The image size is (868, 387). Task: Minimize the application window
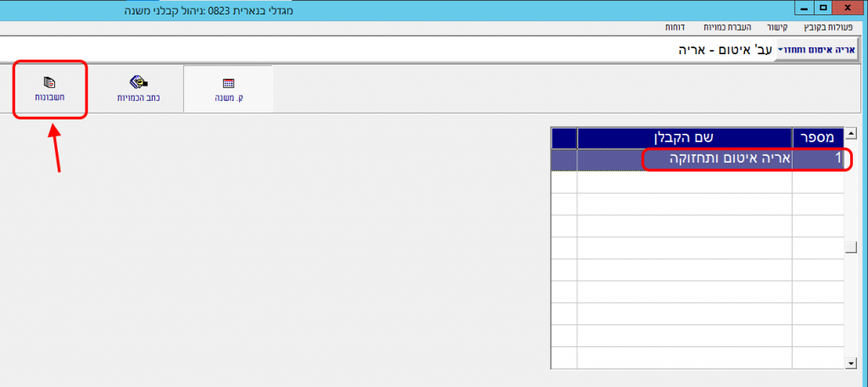pos(804,8)
